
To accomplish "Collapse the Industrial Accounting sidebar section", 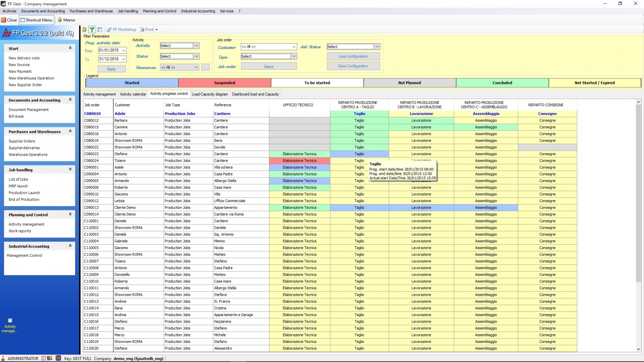I will coord(70,246).
